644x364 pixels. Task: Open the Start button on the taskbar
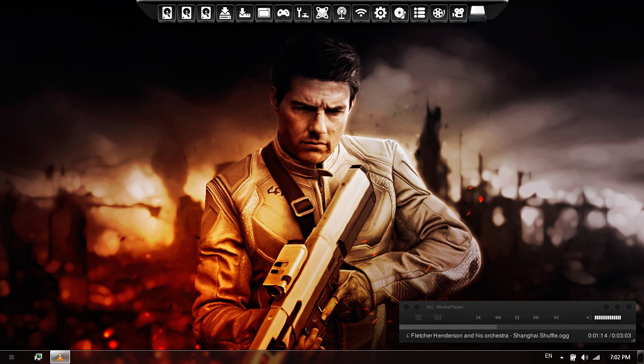pos(12,357)
